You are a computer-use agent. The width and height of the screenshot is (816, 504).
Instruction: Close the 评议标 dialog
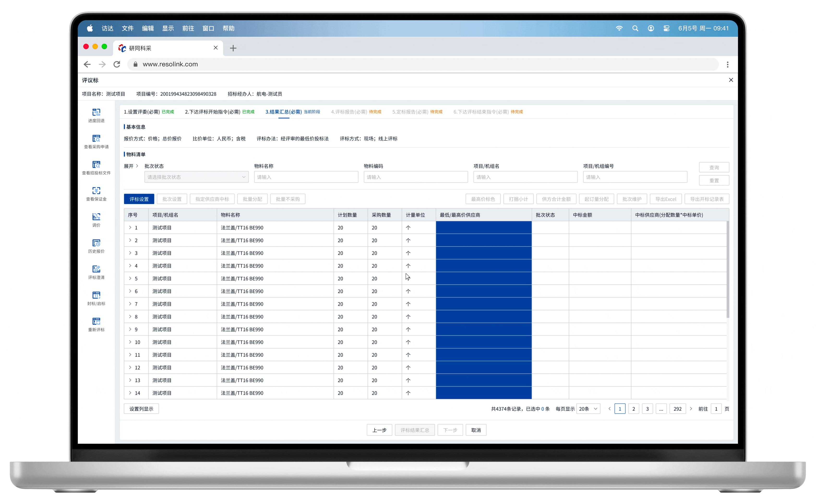tap(731, 80)
